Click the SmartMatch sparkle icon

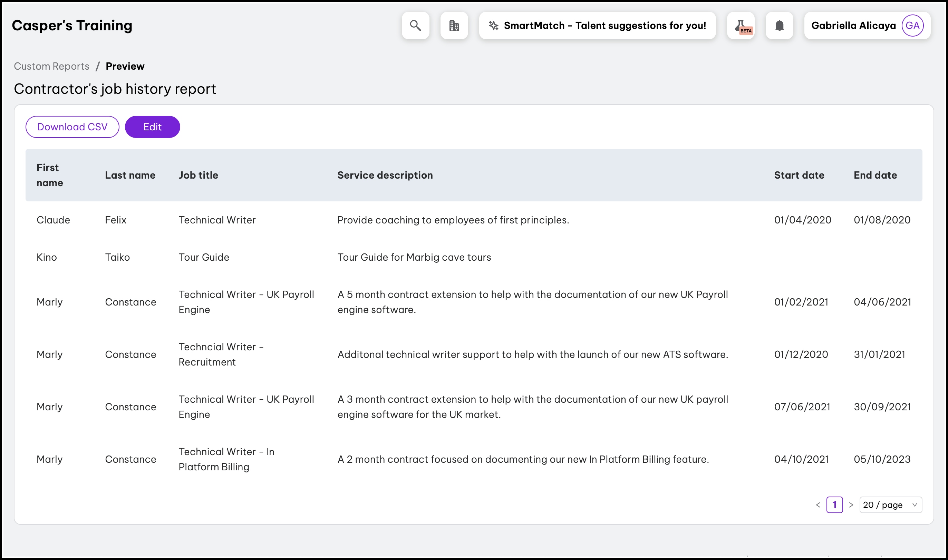tap(493, 26)
